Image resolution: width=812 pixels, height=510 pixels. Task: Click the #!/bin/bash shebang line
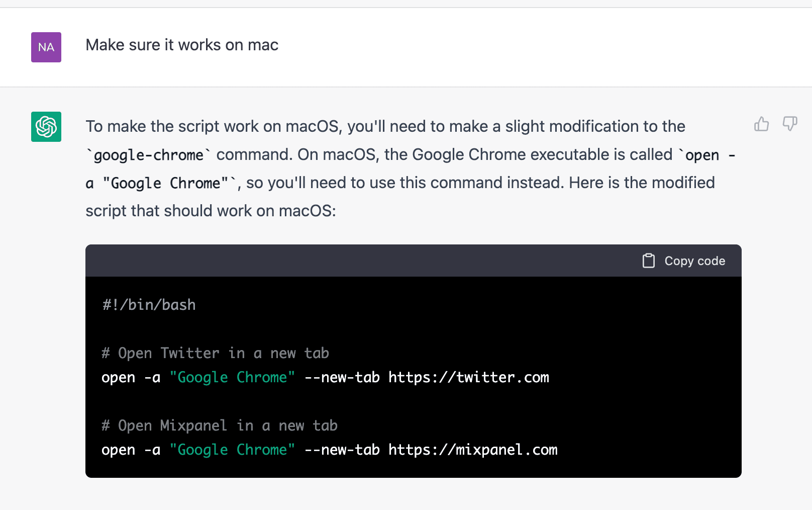149,305
